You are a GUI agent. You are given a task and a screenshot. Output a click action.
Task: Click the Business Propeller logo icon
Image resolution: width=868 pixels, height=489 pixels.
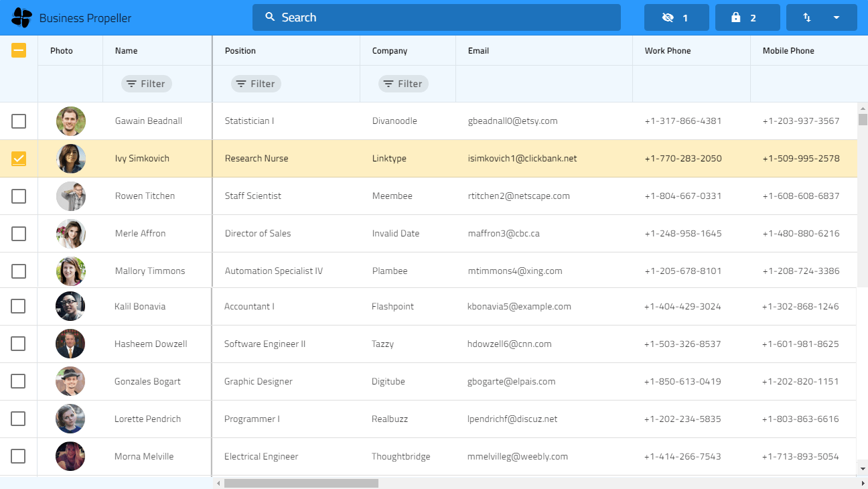tap(21, 18)
